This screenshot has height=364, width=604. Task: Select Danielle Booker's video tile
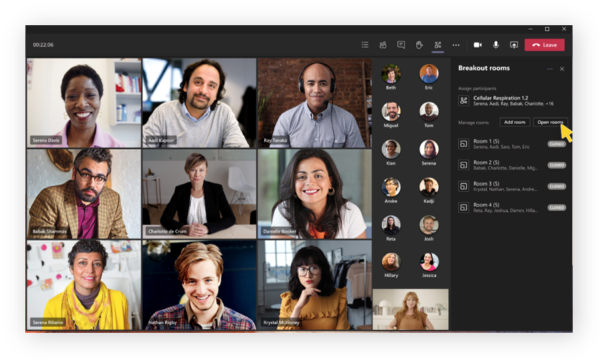click(x=315, y=194)
